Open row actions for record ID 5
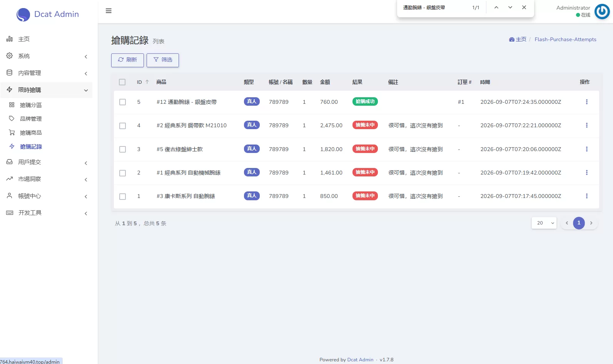 587,102
